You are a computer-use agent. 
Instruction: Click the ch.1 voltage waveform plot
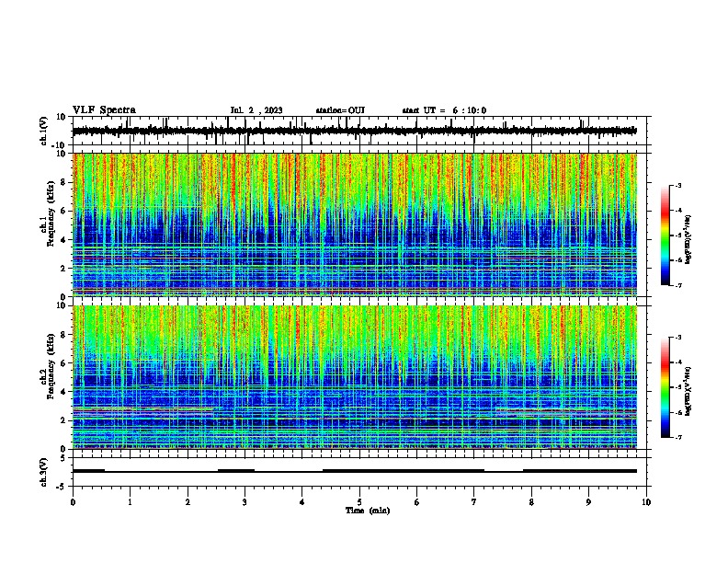pos(355,131)
